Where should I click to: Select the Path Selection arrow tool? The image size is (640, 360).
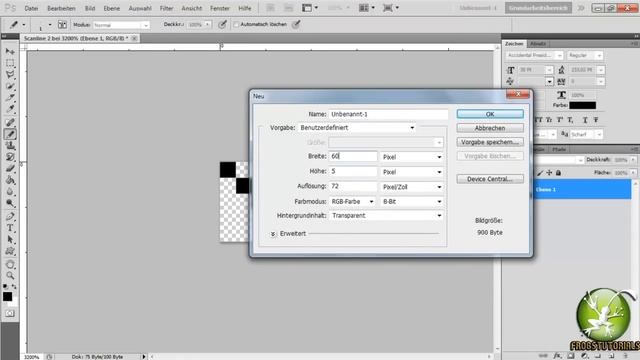click(x=10, y=240)
